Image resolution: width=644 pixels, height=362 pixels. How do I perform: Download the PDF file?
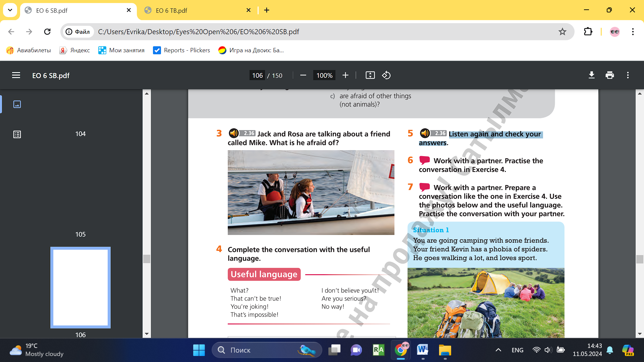pyautogui.click(x=592, y=75)
